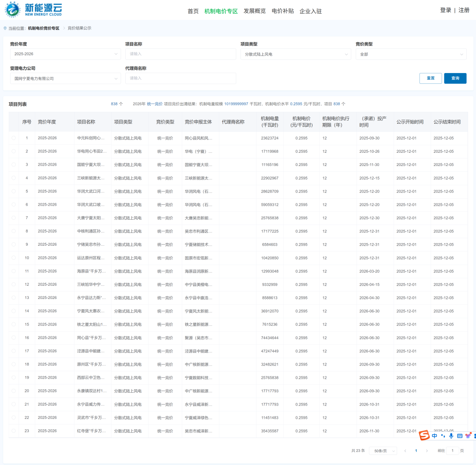Image resolution: width=476 pixels, height=465 pixels.
Task: Click the microphone voice input icon
Action: 451,436
